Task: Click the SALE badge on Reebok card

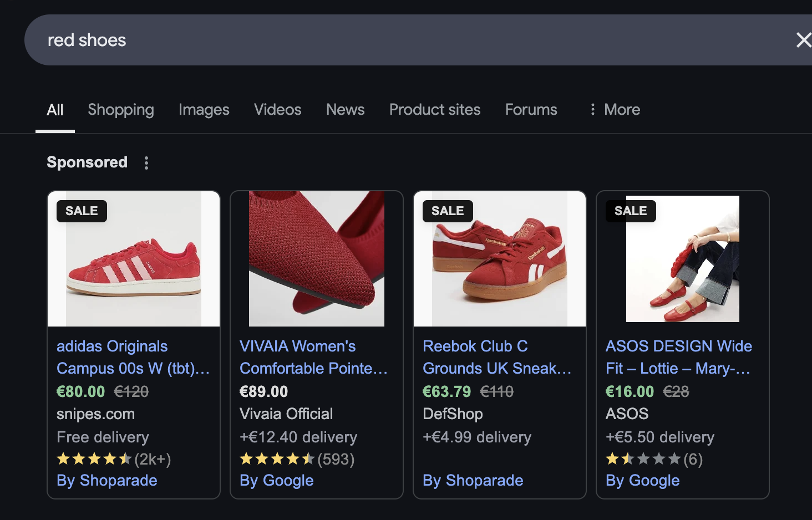Action: coord(448,211)
